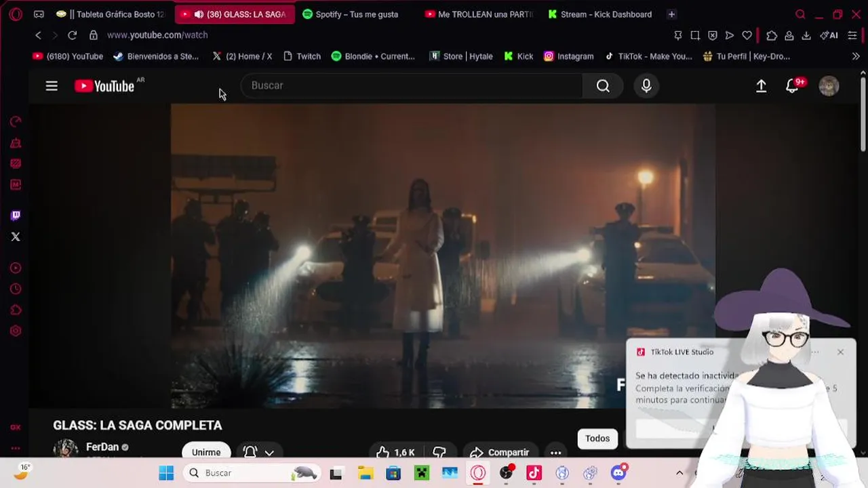868x488 pixels.
Task: Open the (2) Home / X bookmark
Action: (x=242, y=56)
